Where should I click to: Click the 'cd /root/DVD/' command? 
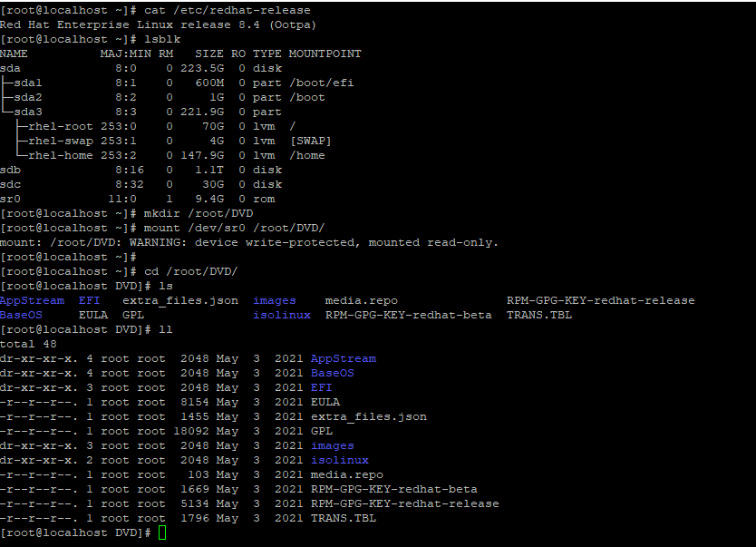point(191,271)
